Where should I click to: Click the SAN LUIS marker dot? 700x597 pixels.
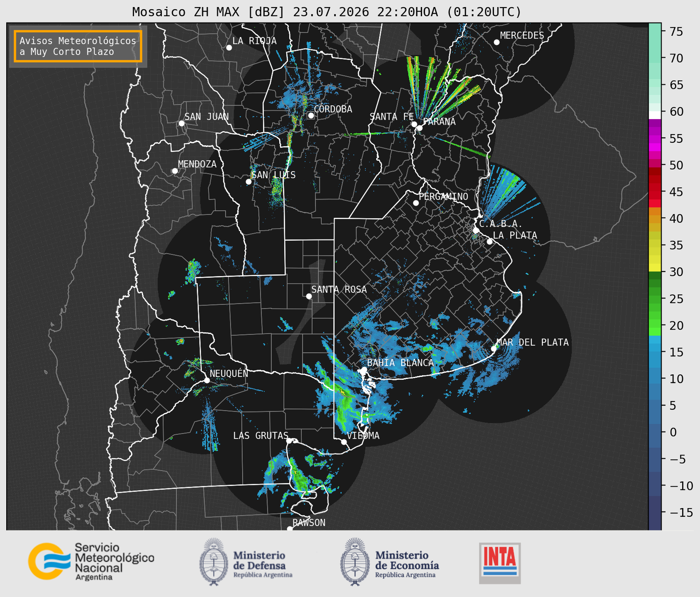pyautogui.click(x=249, y=182)
